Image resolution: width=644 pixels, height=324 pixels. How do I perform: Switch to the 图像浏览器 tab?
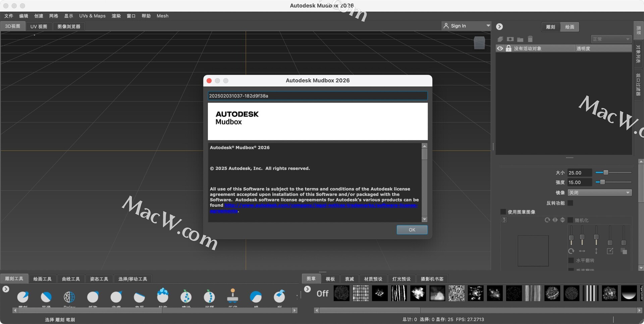pyautogui.click(x=69, y=26)
